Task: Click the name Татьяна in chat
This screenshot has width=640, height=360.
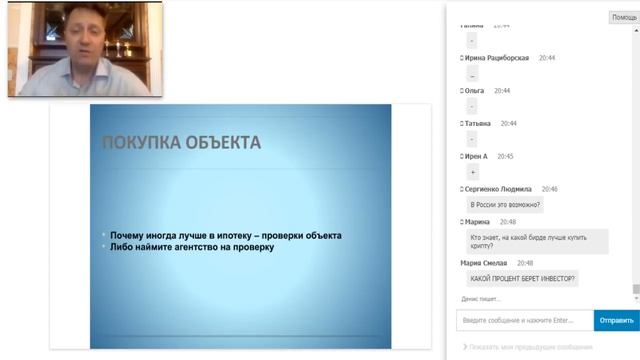Action: [x=478, y=123]
